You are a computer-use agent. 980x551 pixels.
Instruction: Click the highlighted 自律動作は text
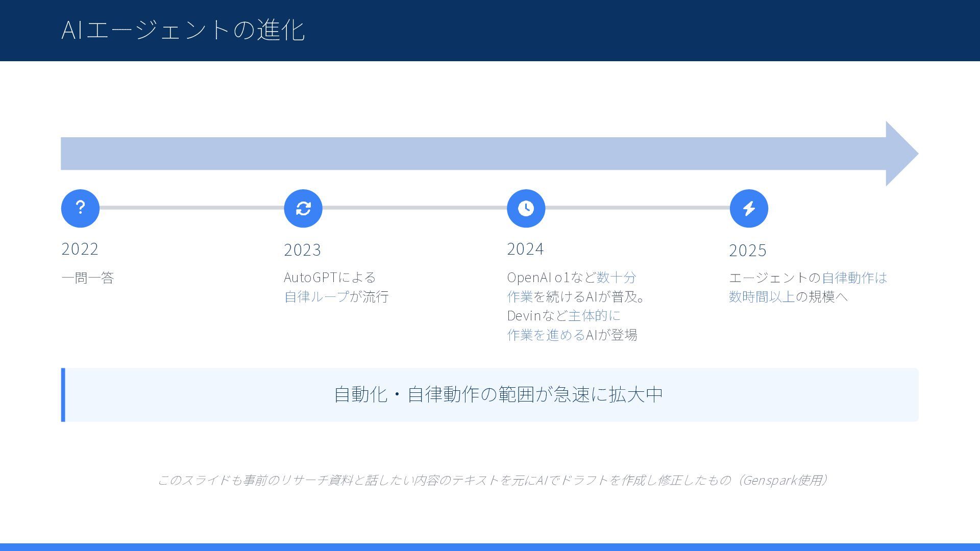tap(854, 278)
